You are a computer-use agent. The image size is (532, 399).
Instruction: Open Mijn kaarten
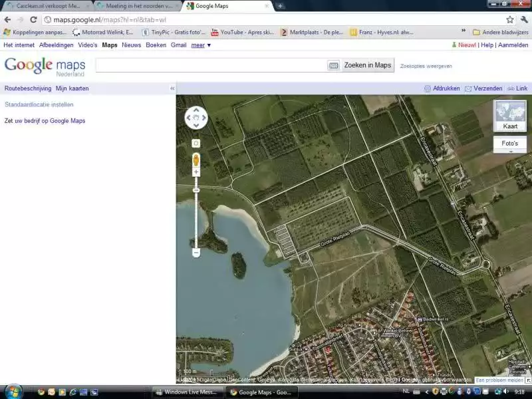(x=72, y=88)
